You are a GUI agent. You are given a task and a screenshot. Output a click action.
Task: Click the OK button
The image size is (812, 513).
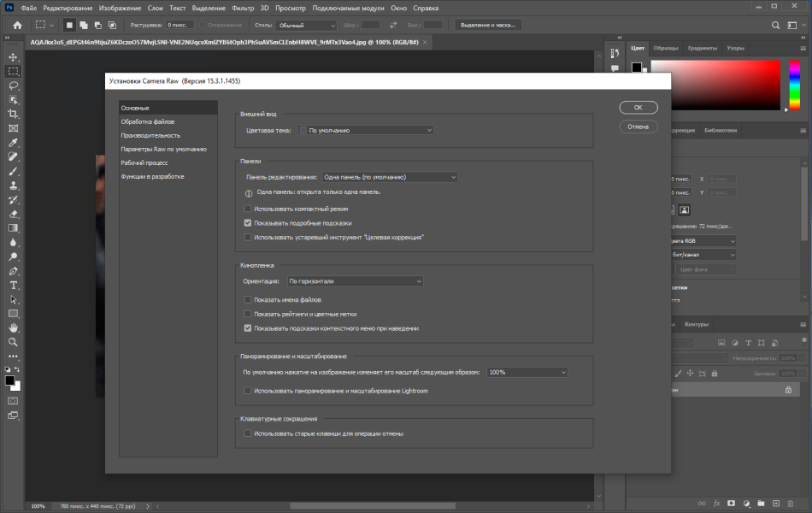tap(638, 107)
